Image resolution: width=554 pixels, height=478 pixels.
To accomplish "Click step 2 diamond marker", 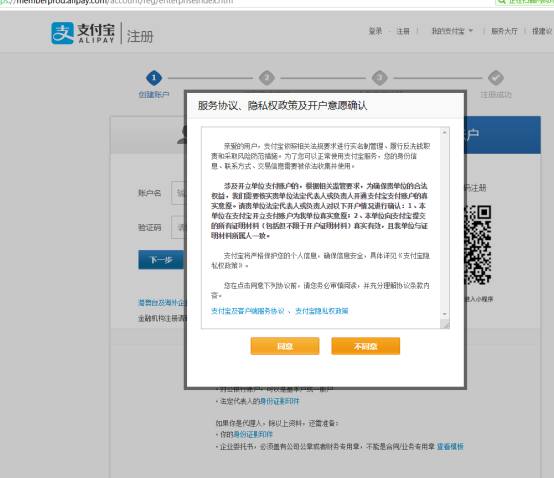I will coord(267,78).
